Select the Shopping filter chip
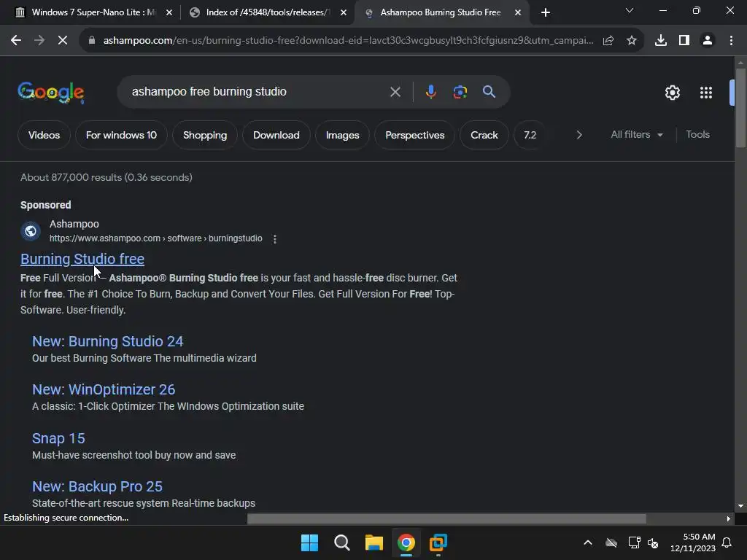The height and width of the screenshot is (560, 747). pyautogui.click(x=205, y=135)
